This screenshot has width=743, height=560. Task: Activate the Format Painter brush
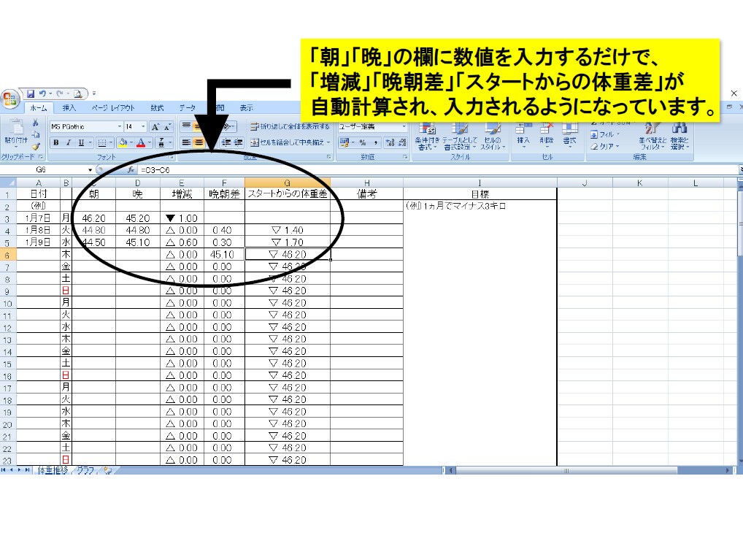[x=36, y=147]
